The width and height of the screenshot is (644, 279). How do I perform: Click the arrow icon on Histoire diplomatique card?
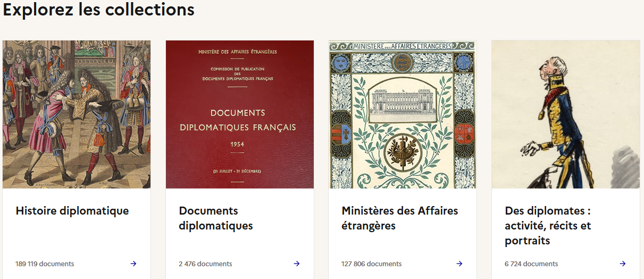(133, 264)
